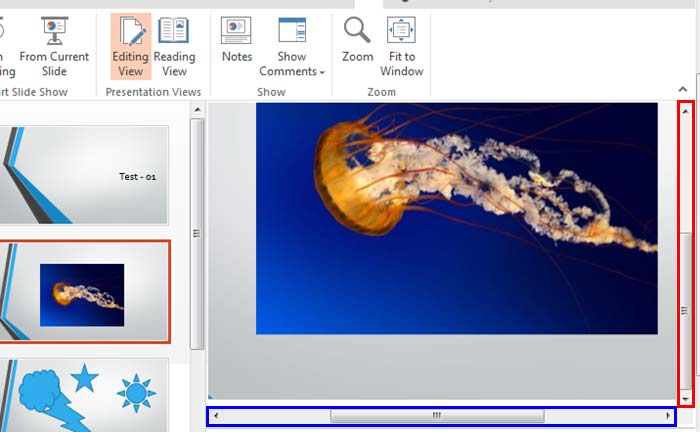Start slideshow From Current Slide
The image size is (700, 432).
pyautogui.click(x=54, y=46)
